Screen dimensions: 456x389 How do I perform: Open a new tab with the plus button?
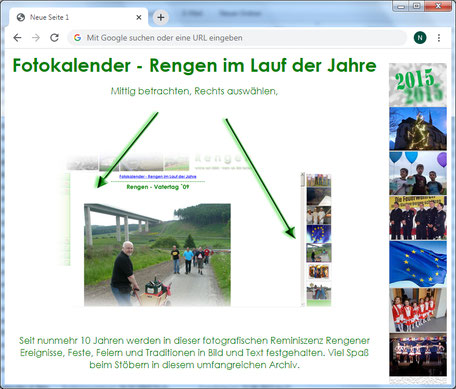coord(161,17)
